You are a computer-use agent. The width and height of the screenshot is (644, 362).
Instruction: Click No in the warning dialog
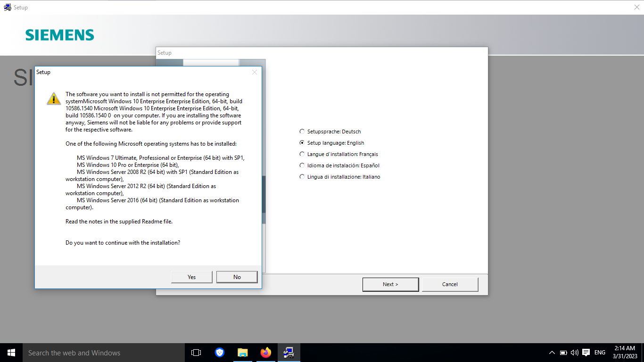[237, 277]
